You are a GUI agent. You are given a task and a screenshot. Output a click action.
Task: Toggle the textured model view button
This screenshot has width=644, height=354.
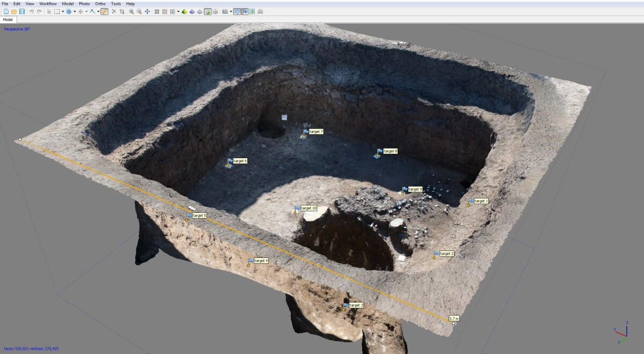(x=207, y=11)
